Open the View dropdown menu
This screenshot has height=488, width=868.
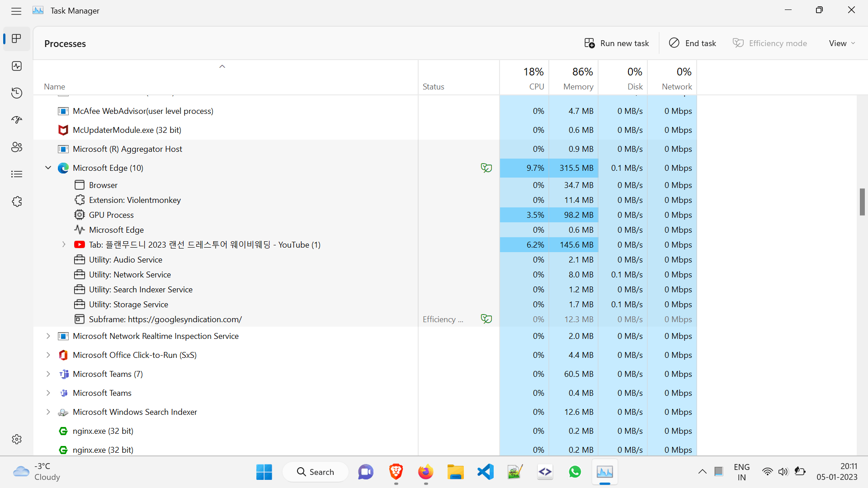tap(842, 43)
